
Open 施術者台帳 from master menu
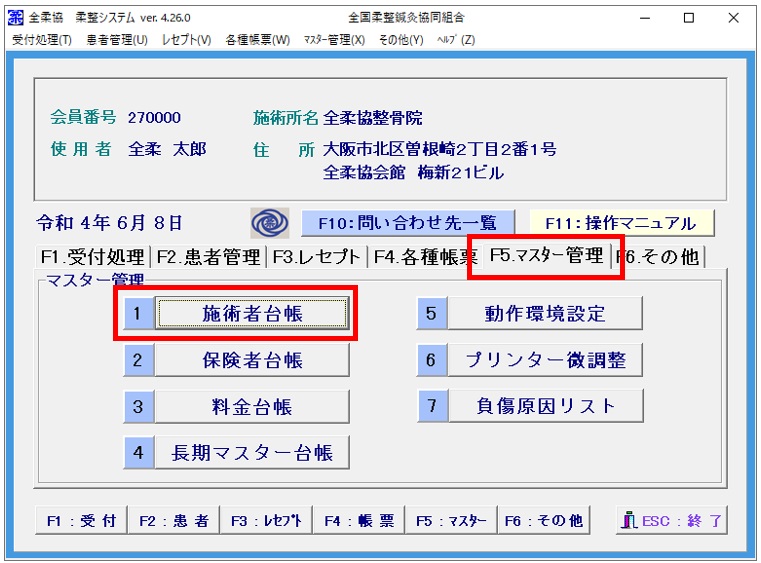(x=252, y=314)
